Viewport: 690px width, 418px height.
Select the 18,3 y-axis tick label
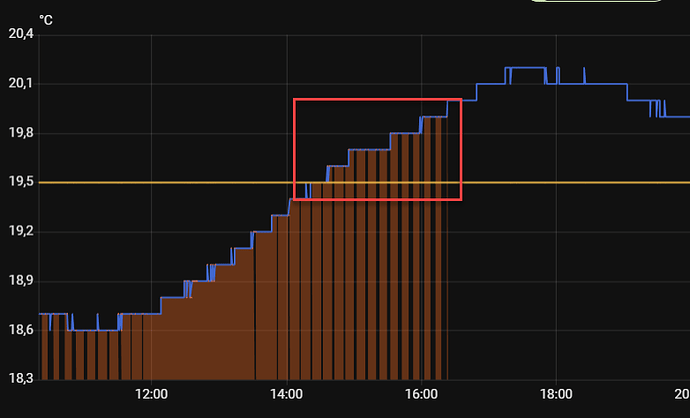20,379
